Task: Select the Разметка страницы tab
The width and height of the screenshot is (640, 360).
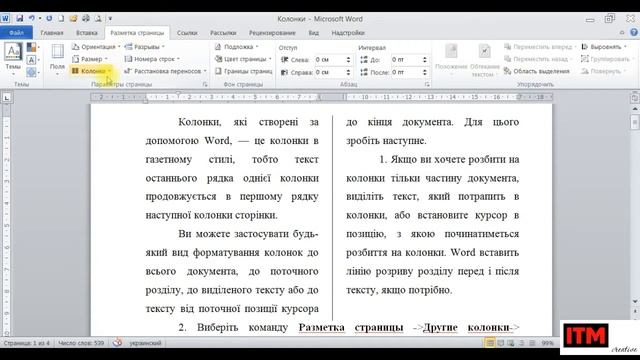Action: coord(137,33)
